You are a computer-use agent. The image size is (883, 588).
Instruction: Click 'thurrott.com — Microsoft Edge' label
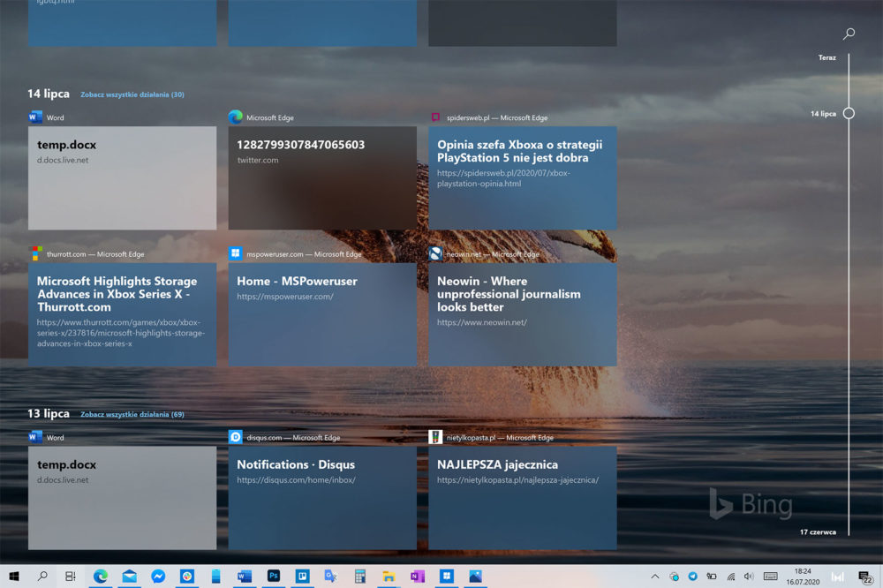coord(95,254)
